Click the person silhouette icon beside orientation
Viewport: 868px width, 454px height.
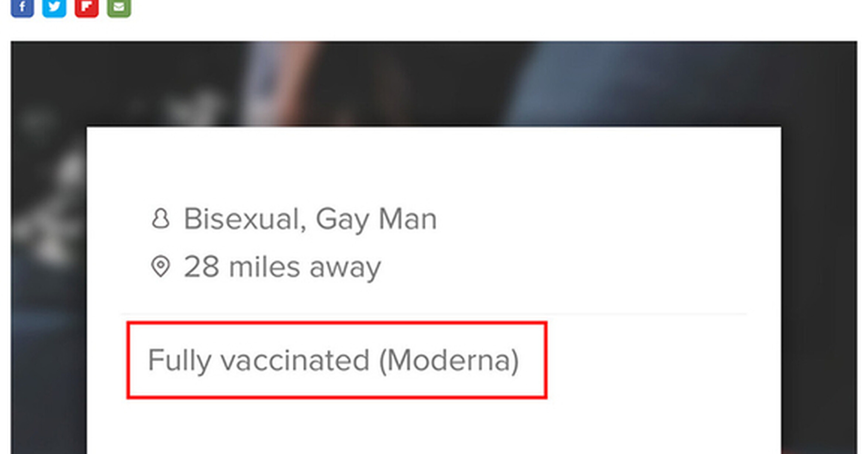pyautogui.click(x=161, y=219)
